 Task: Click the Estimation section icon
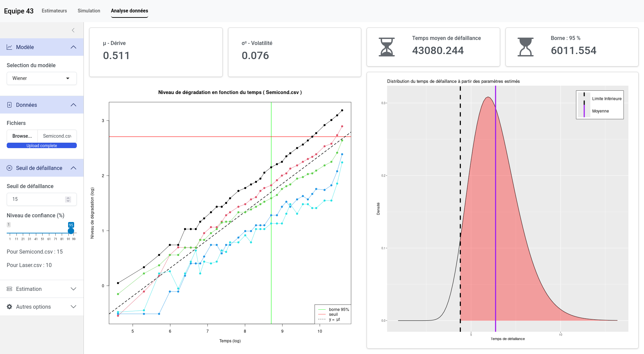(x=9, y=289)
